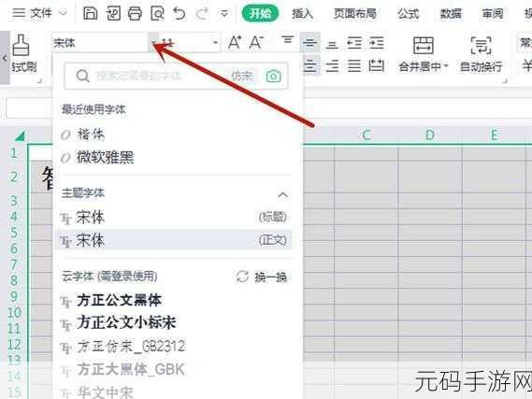Open the font size dropdown
The height and width of the screenshot is (399, 532).
click(215, 43)
